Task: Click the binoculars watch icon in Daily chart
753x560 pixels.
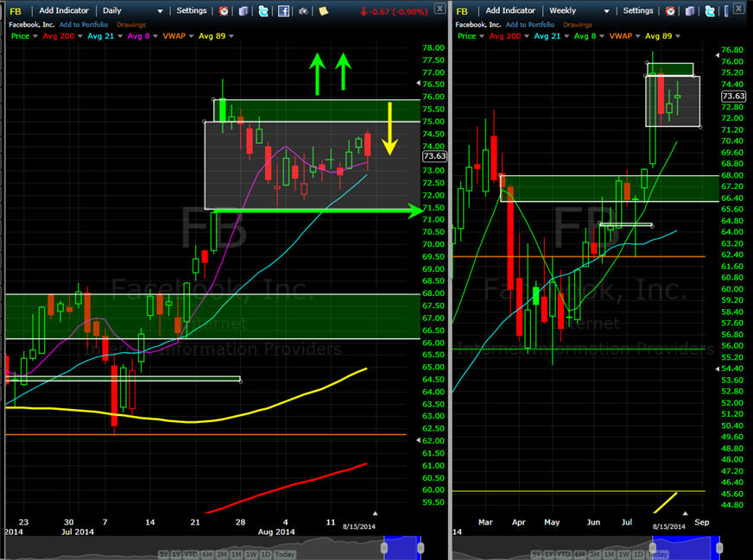Action: [x=303, y=10]
